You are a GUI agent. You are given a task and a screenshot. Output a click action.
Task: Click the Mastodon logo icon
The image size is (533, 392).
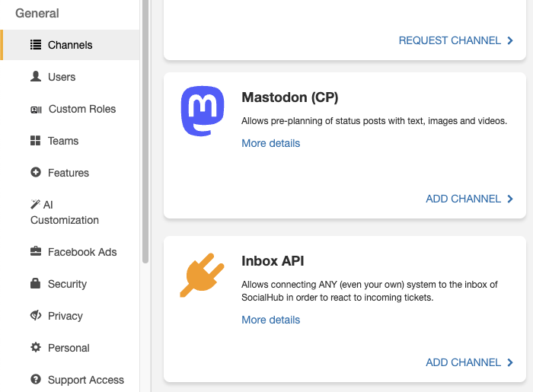(x=203, y=111)
